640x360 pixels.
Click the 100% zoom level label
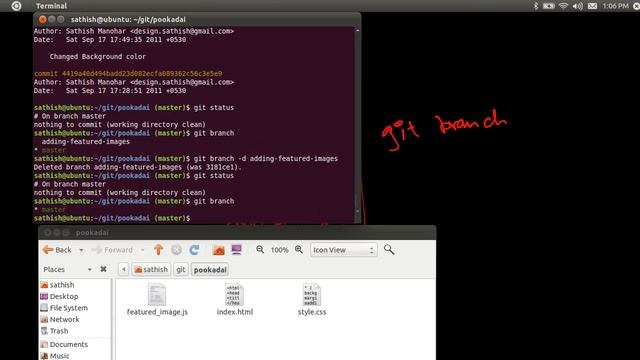click(x=280, y=250)
